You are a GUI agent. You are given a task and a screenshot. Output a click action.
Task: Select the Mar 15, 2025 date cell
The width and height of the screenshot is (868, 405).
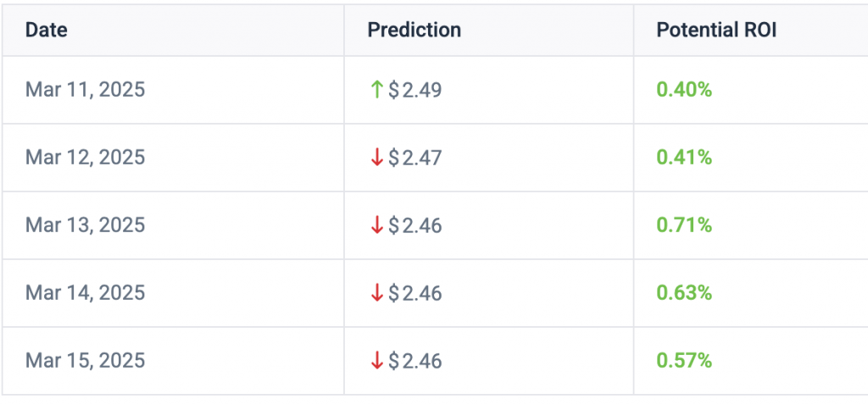(85, 361)
